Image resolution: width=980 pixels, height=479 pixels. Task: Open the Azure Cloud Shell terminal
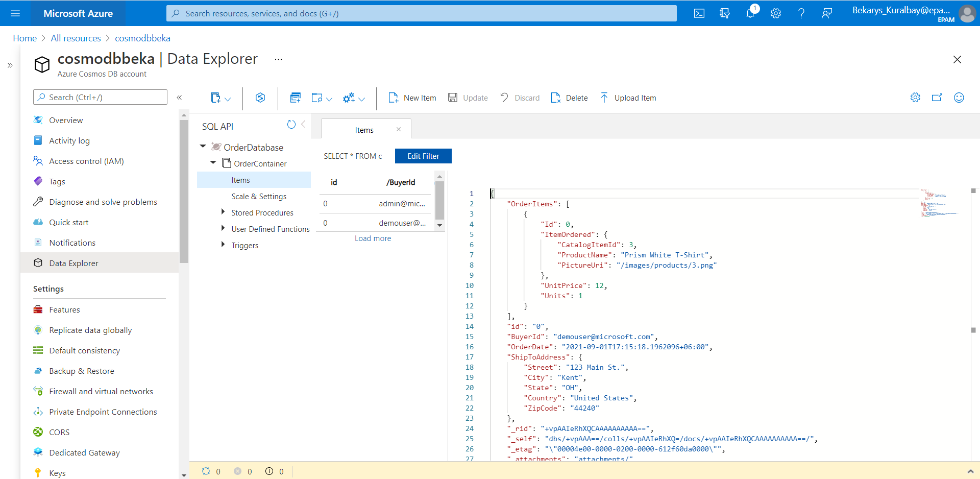[x=699, y=13]
